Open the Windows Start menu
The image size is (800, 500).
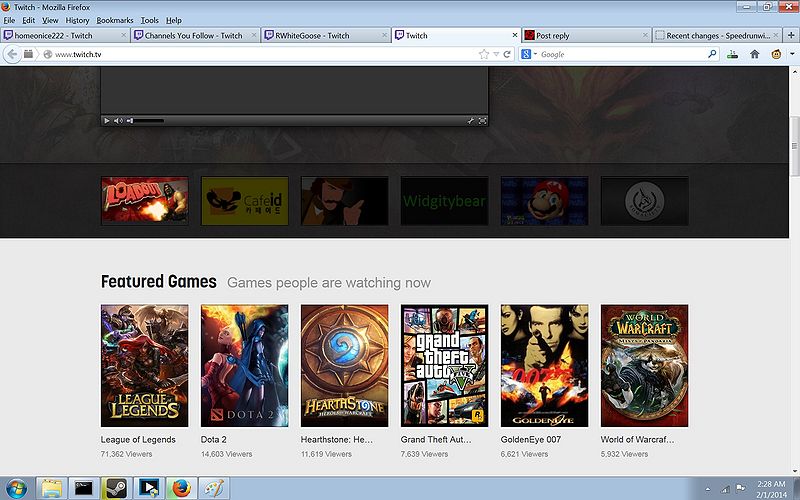click(x=16, y=488)
